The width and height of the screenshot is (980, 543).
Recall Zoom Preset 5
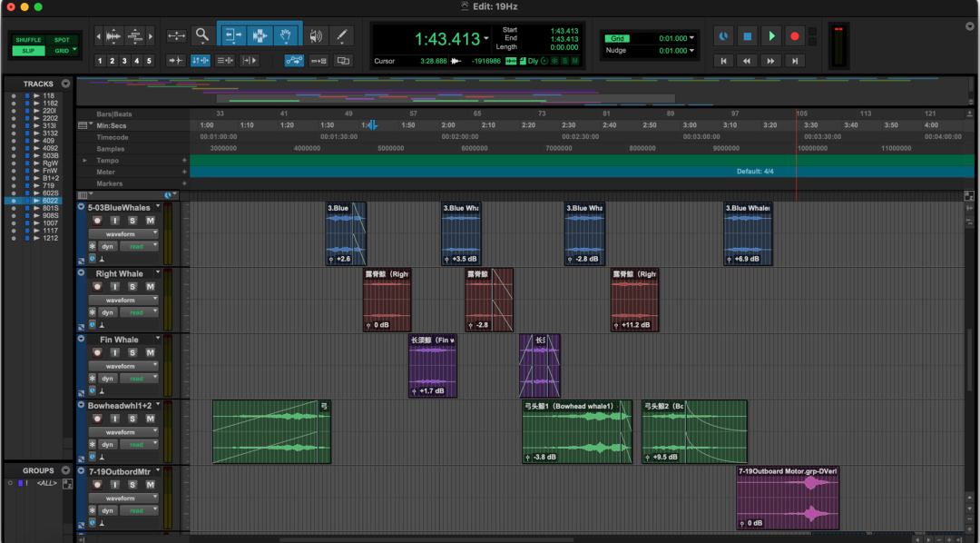point(149,61)
